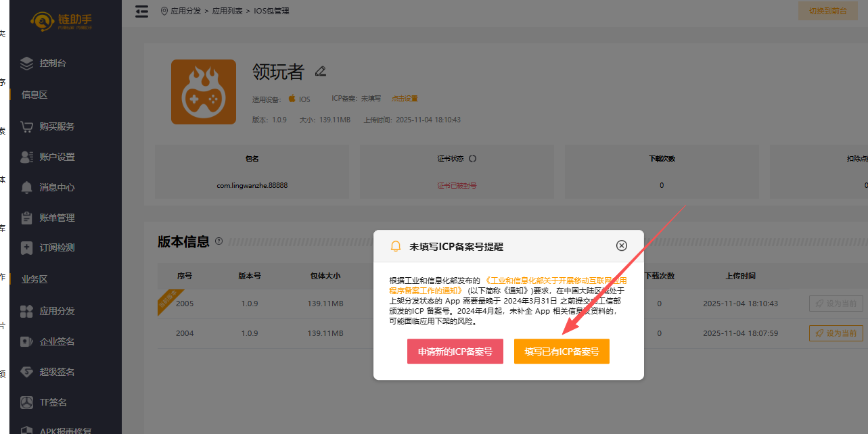The width and height of the screenshot is (868, 434).
Task: Close the ICP reminder dialog
Action: [x=622, y=245]
